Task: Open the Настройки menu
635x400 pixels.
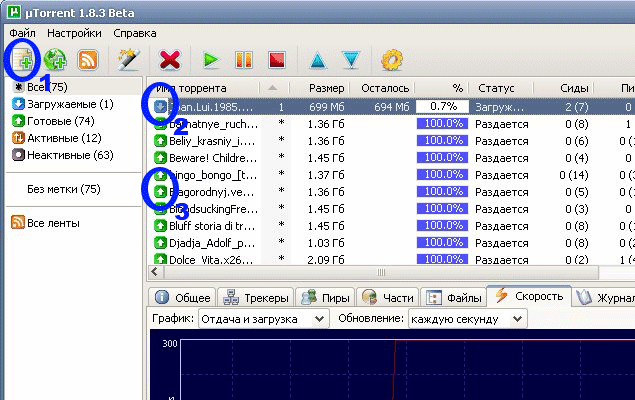Action: pyautogui.click(x=74, y=33)
